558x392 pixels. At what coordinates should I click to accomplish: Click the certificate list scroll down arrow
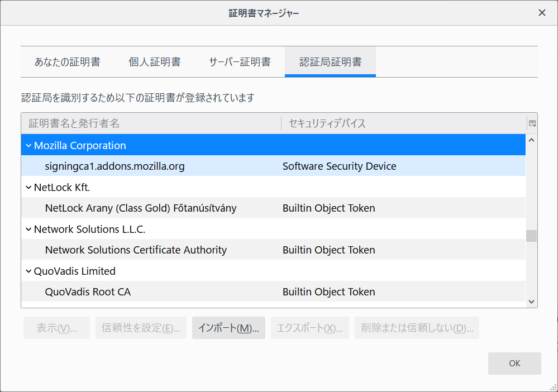(531, 302)
